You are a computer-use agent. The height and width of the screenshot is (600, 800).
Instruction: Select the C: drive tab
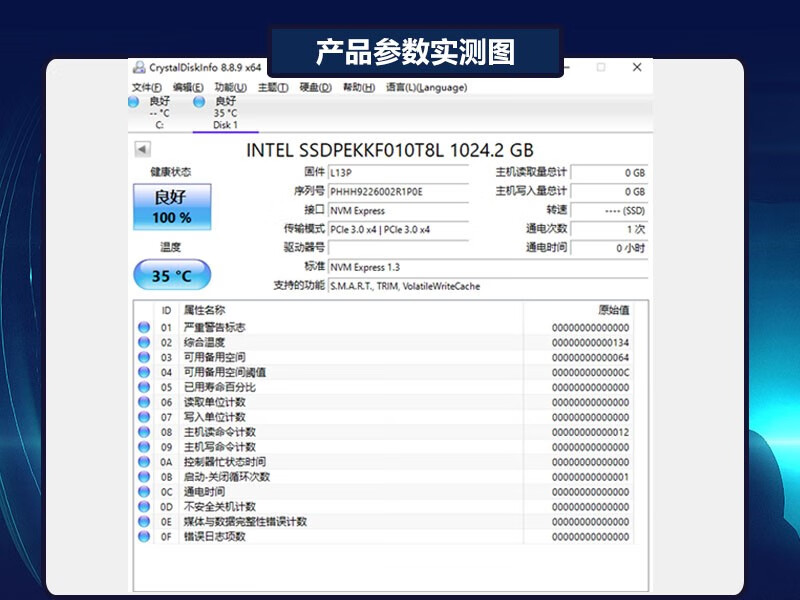tap(160, 113)
